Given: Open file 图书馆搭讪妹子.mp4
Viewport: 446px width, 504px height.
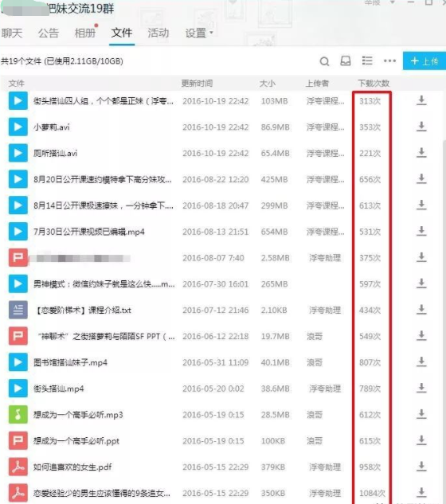Looking at the screenshot, I should point(70,362).
